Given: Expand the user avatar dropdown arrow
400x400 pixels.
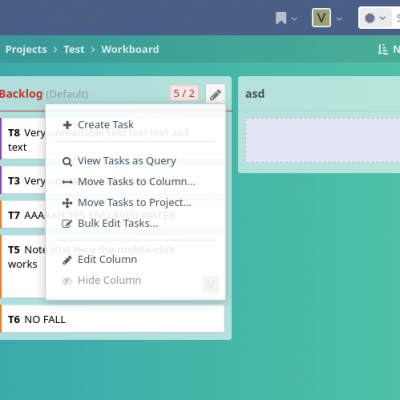Looking at the screenshot, I should tap(339, 19).
